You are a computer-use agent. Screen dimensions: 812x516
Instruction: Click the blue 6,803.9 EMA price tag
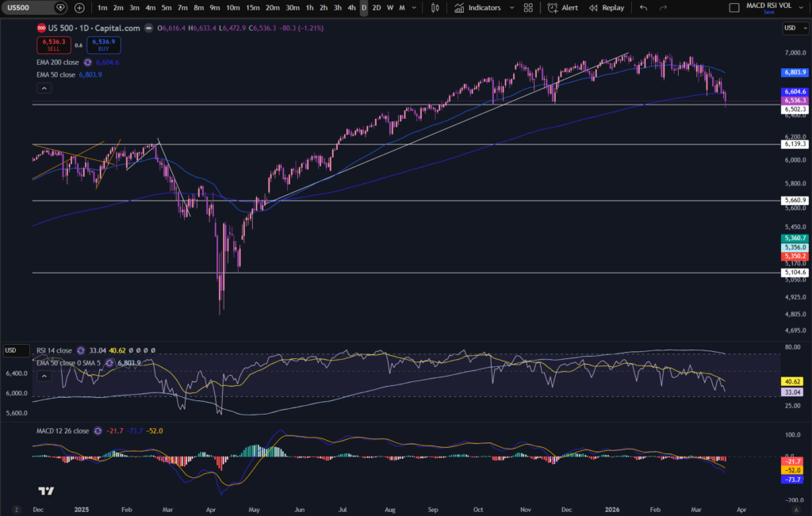[795, 72]
